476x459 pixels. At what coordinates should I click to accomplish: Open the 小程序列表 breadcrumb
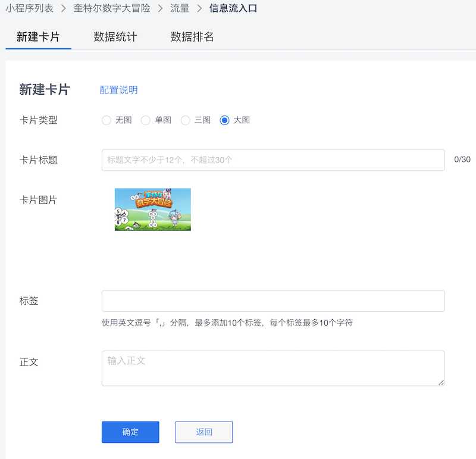29,8
